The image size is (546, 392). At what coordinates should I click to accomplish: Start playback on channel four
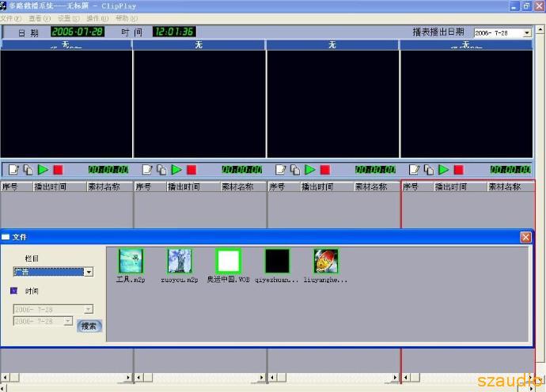click(444, 170)
